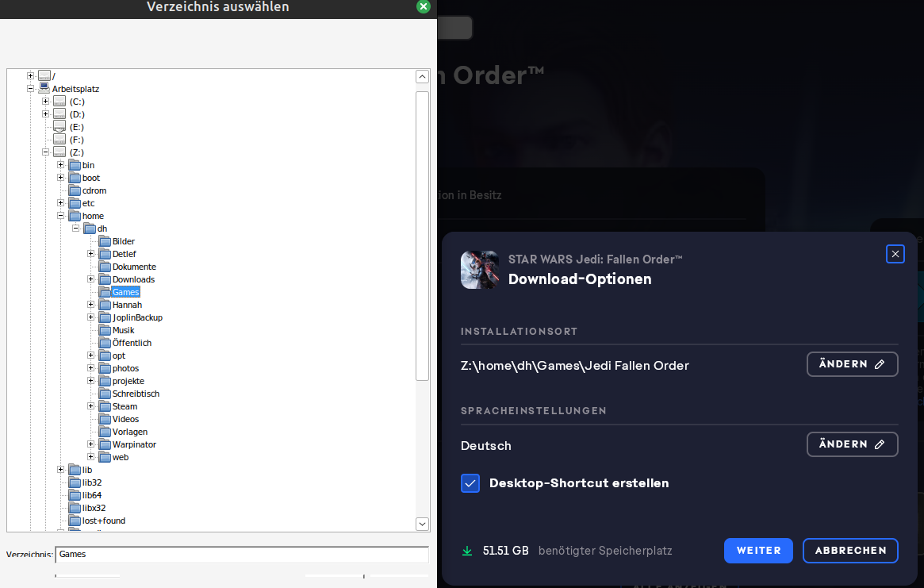Click the Dokumente folder icon
The width and height of the screenshot is (924, 588).
pos(105,267)
